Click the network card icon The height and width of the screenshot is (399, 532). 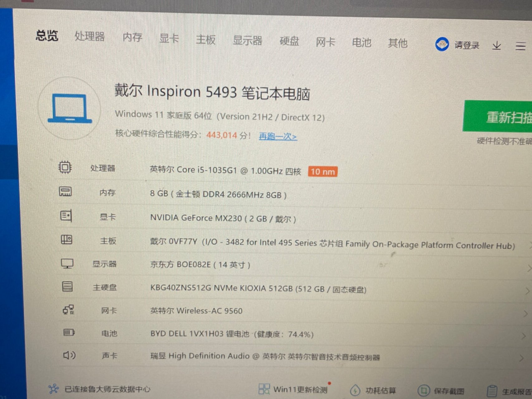pos(68,310)
